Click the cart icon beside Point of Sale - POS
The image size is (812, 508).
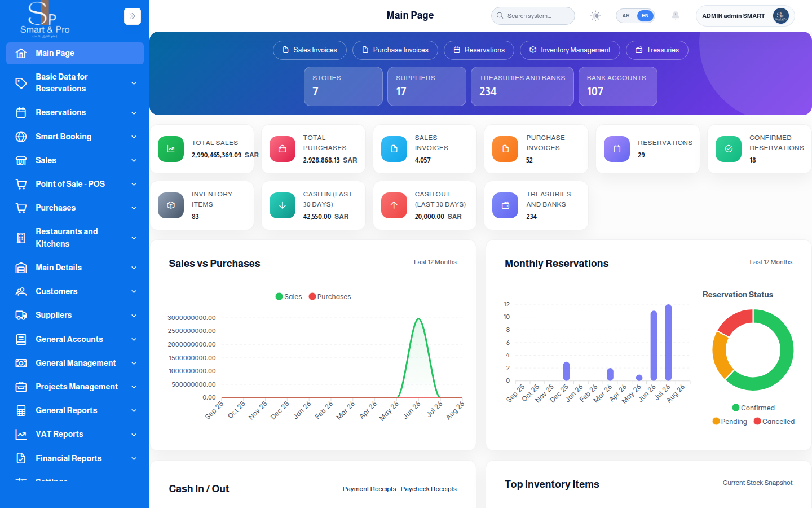(x=21, y=184)
